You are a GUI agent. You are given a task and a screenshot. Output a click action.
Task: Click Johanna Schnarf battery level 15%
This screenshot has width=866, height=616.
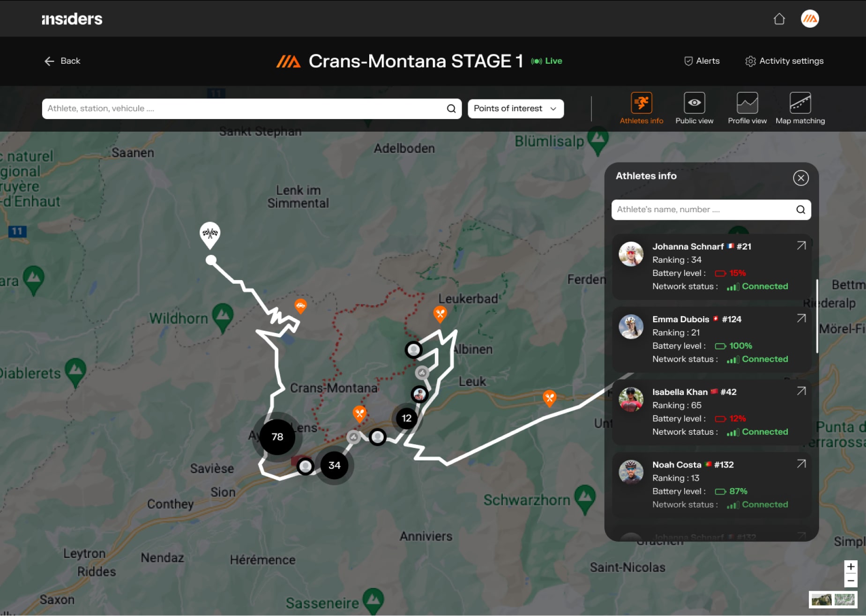click(x=730, y=273)
